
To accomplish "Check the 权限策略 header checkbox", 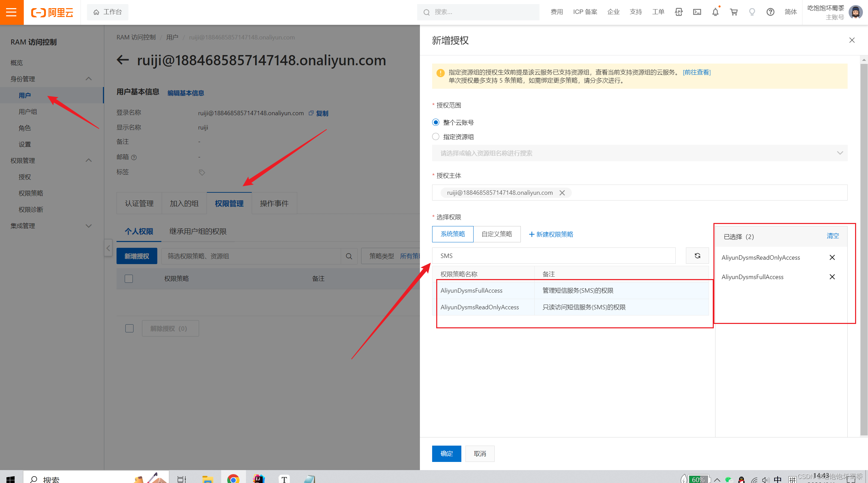I will point(129,279).
